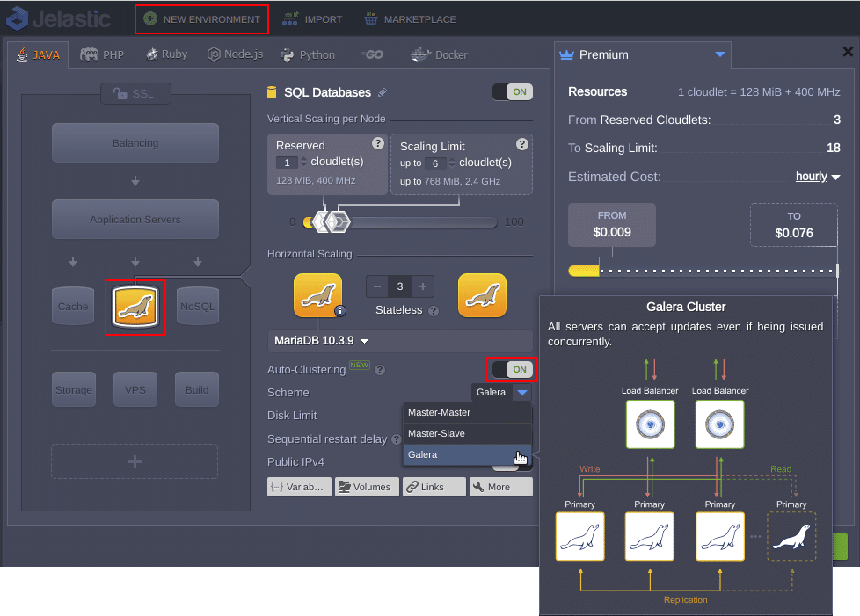Add a Cache node
This screenshot has width=860, height=616.
pos(73,306)
